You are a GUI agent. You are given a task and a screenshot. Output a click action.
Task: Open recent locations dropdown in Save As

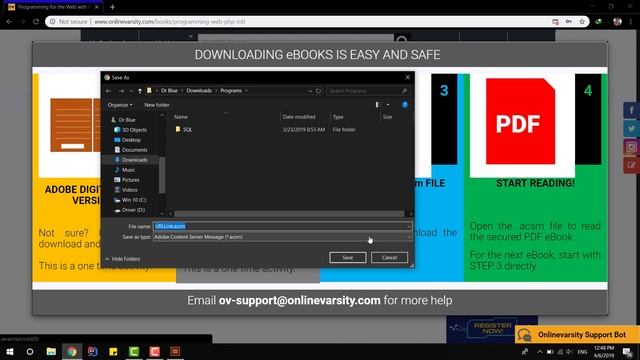pyautogui.click(x=131, y=91)
